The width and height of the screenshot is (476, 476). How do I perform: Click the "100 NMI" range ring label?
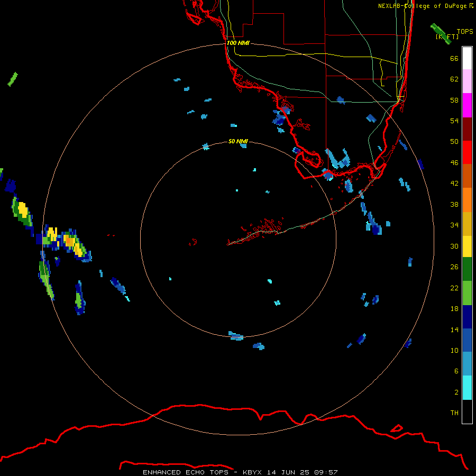(x=238, y=43)
